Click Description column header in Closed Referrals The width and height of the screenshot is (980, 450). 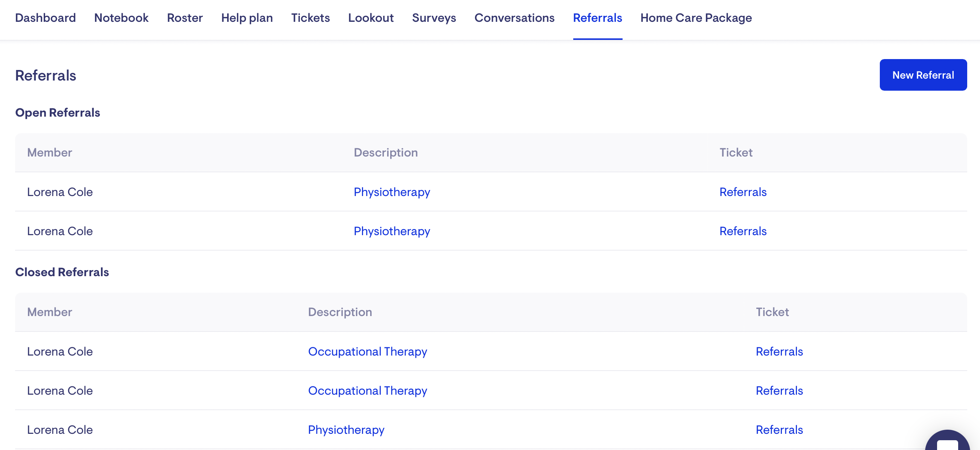point(340,312)
